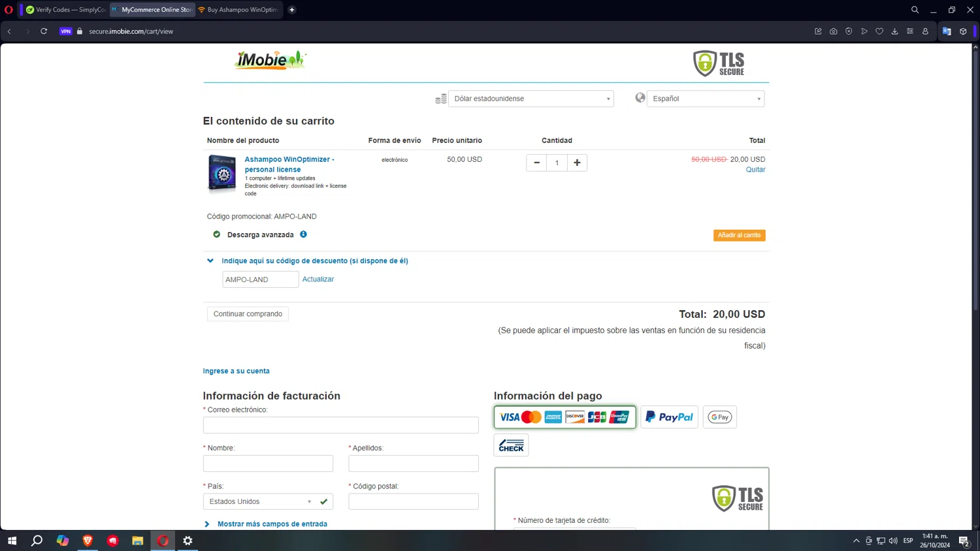
Task: Select the MyCommerce Online Store tab
Action: (x=151, y=10)
